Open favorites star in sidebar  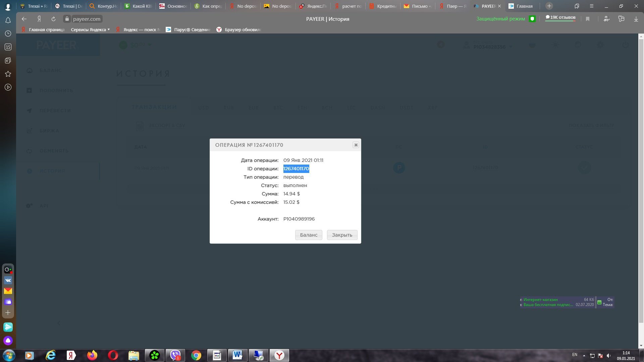8,74
